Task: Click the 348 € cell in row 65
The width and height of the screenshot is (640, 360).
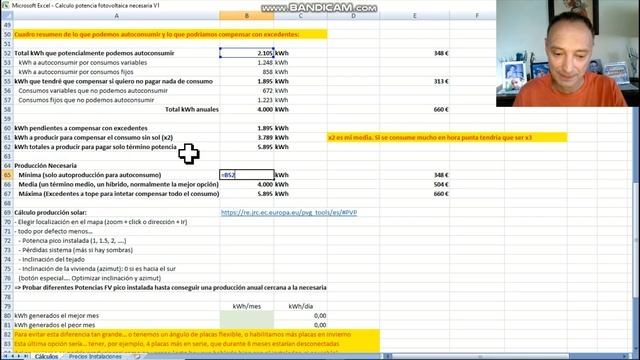Action: point(414,175)
